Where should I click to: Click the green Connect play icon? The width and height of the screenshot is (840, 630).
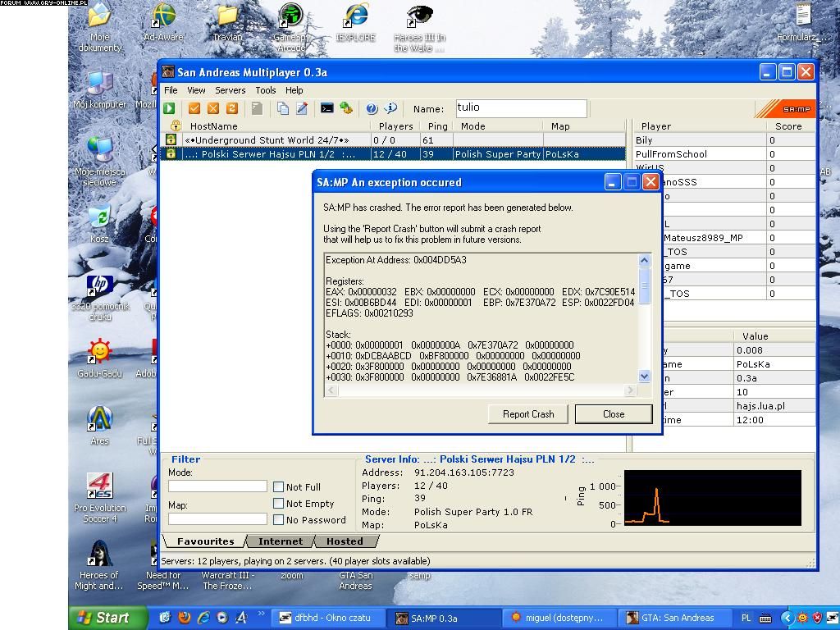click(169, 108)
